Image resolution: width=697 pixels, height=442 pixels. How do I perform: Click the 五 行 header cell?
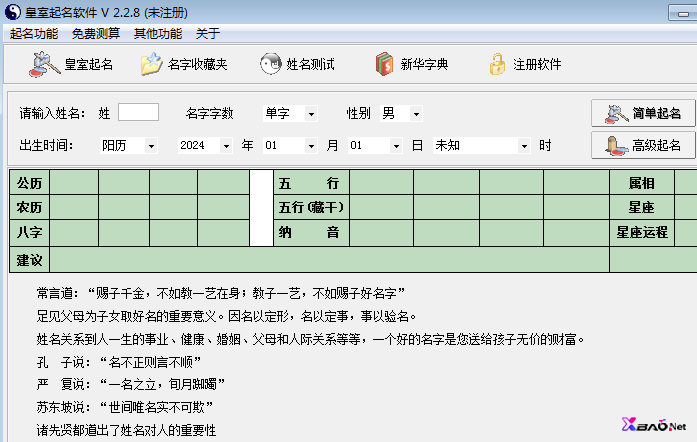pos(311,183)
